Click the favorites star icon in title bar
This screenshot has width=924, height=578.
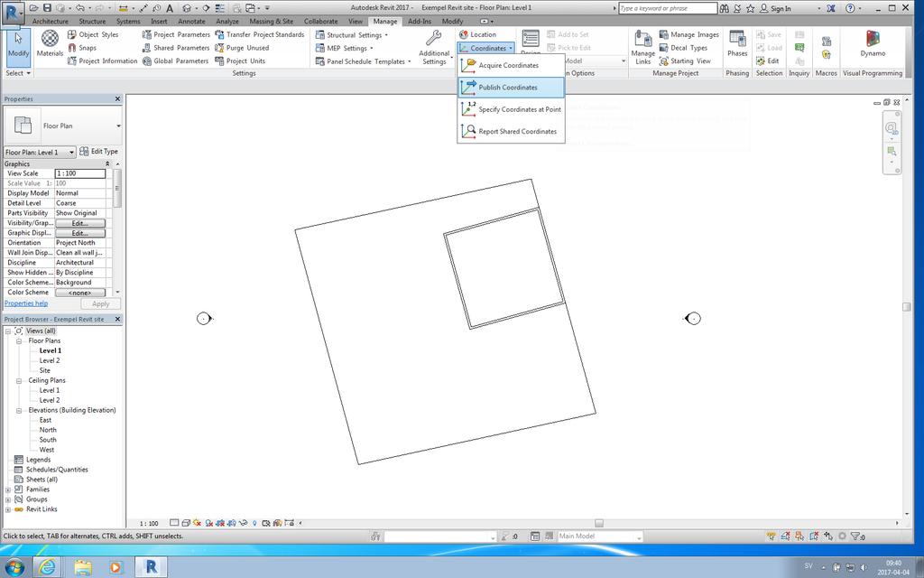point(750,8)
